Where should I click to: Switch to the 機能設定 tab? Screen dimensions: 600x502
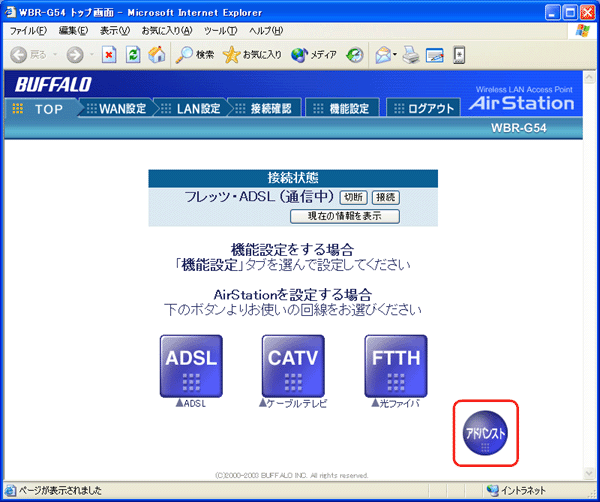point(342,109)
